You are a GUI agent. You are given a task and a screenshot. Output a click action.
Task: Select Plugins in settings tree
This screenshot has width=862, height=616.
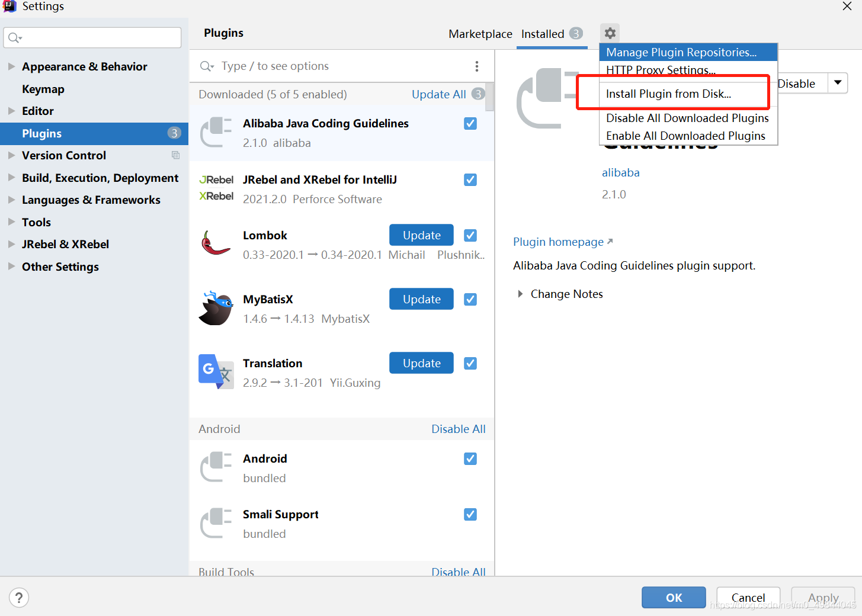pyautogui.click(x=94, y=133)
